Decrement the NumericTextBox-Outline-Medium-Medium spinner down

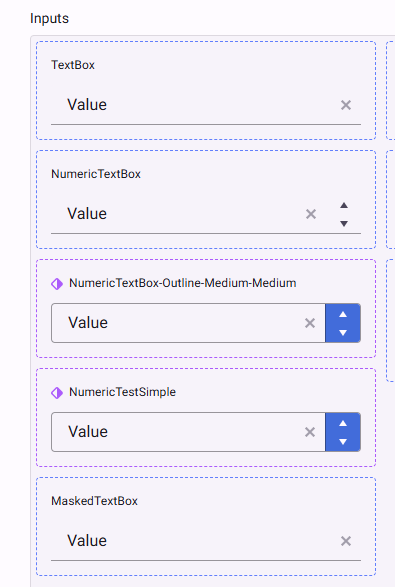coord(343,332)
